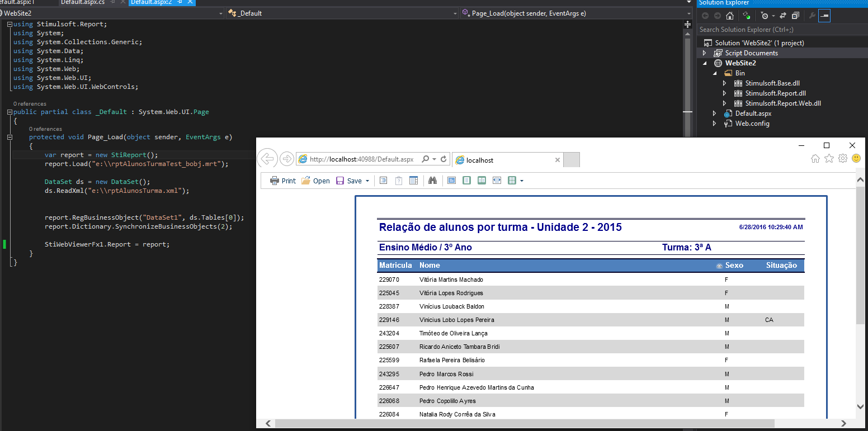Click Solution Explorer Forward arrow
868x431 pixels.
[x=717, y=16]
